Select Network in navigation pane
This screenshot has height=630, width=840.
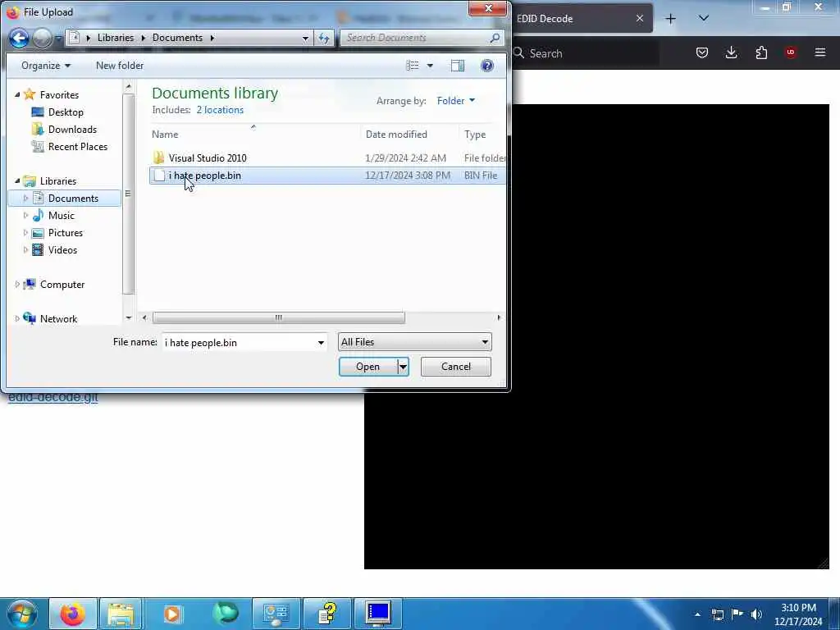[58, 319]
